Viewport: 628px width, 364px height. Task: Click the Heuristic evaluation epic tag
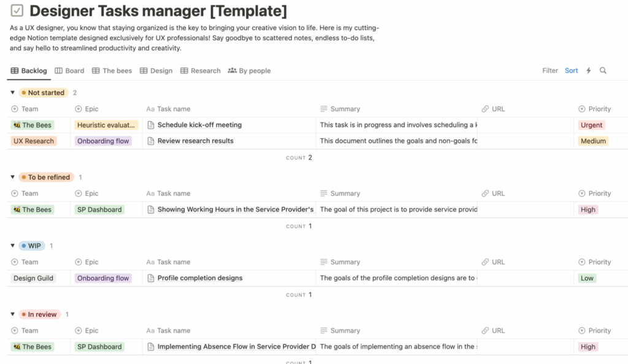[106, 125]
